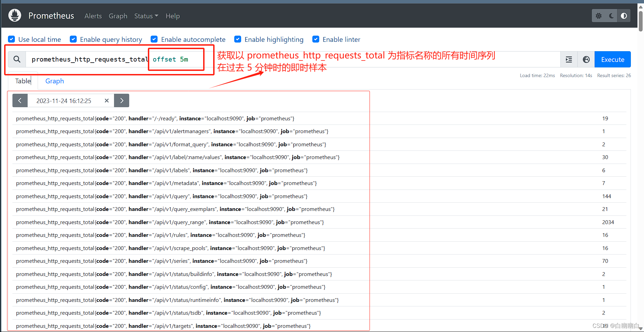Screen dimensions: 644x332
Task: Toggle the Enable autocomplete checkbox
Action: (154, 39)
